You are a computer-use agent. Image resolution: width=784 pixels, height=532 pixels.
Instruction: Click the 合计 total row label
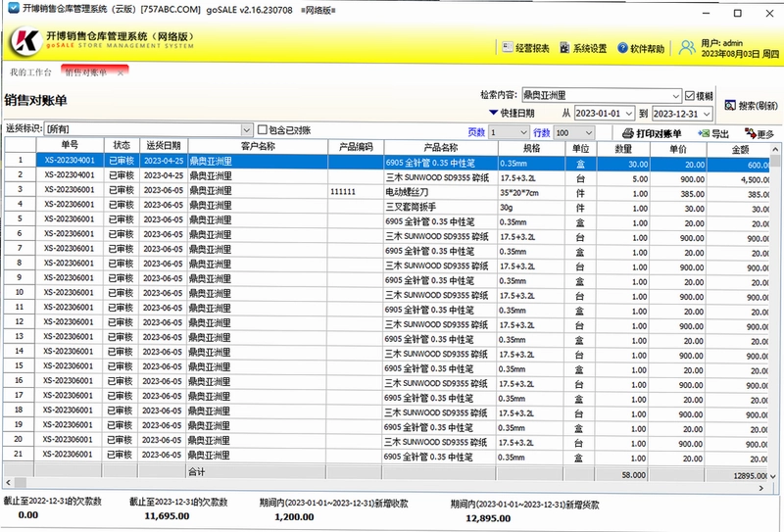197,471
